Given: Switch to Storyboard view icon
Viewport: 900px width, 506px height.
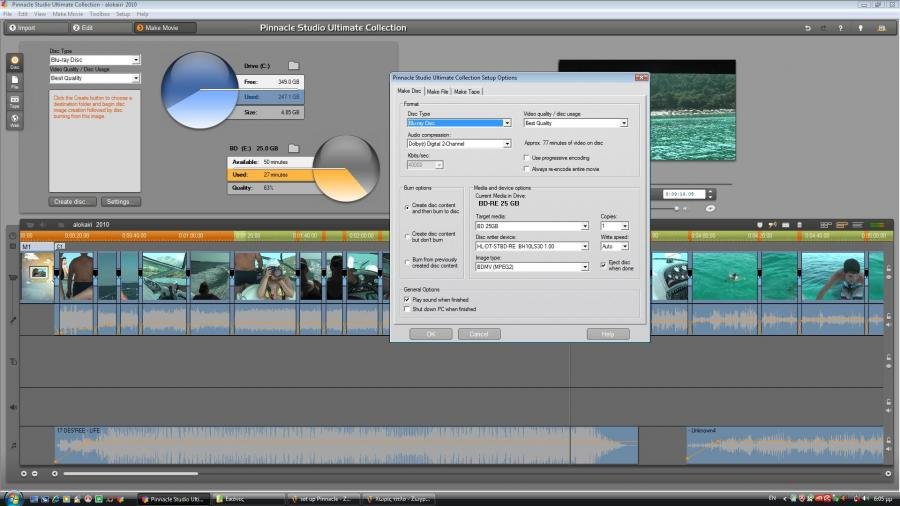Looking at the screenshot, I should (x=825, y=225).
